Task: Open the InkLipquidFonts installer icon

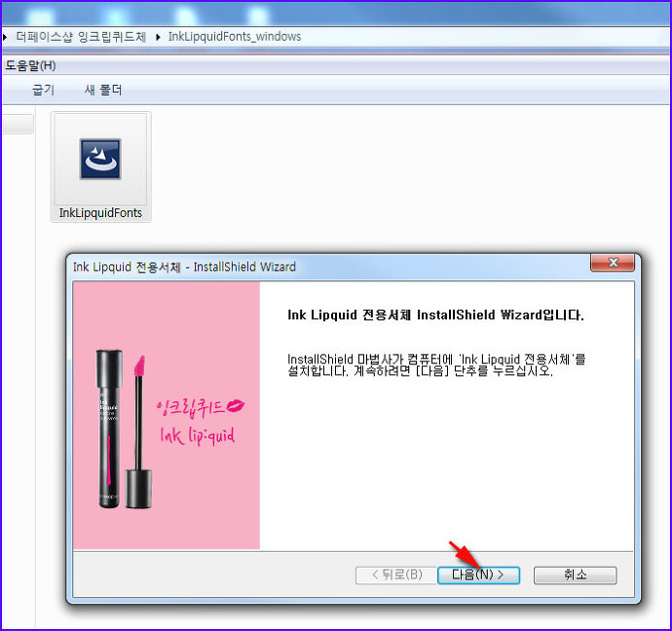Action: [x=100, y=159]
